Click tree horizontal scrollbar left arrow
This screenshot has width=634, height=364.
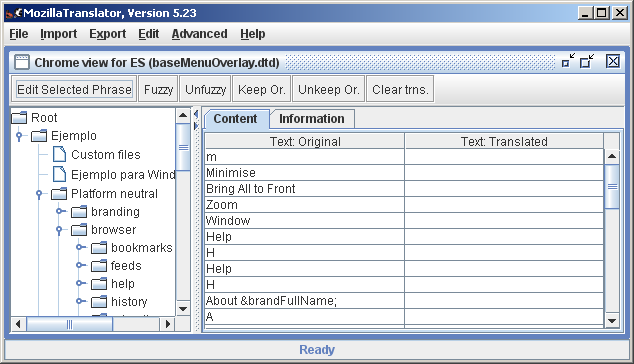pyautogui.click(x=18, y=324)
